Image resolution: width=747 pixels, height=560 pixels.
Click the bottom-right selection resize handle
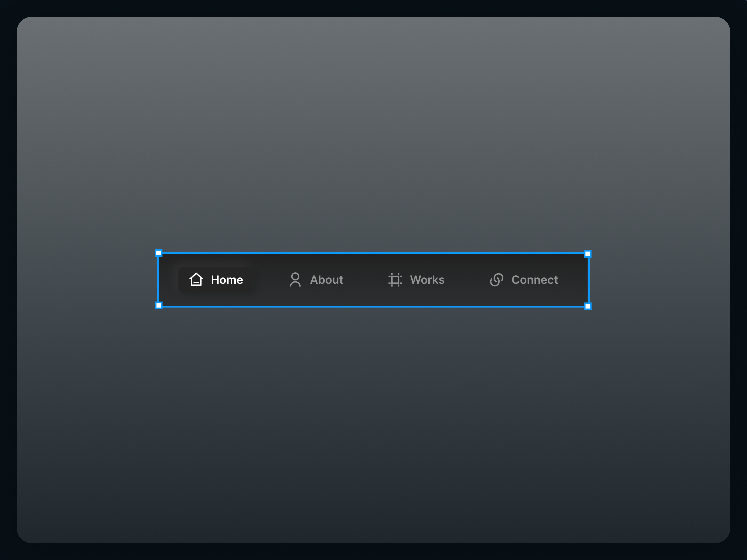click(588, 306)
